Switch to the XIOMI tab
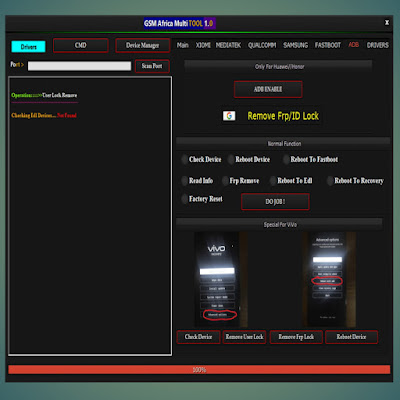 pos(203,45)
